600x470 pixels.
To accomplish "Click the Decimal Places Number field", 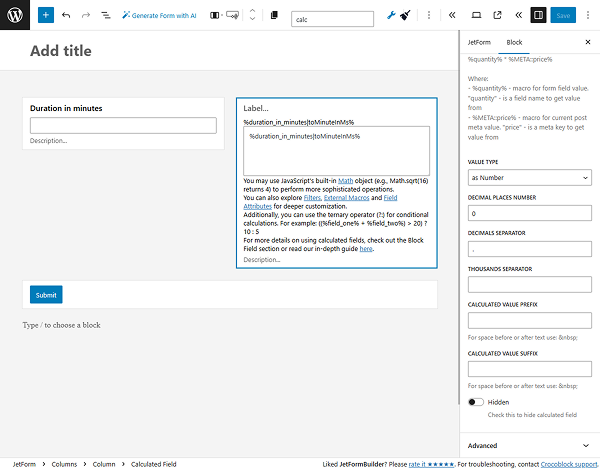I will (529, 213).
